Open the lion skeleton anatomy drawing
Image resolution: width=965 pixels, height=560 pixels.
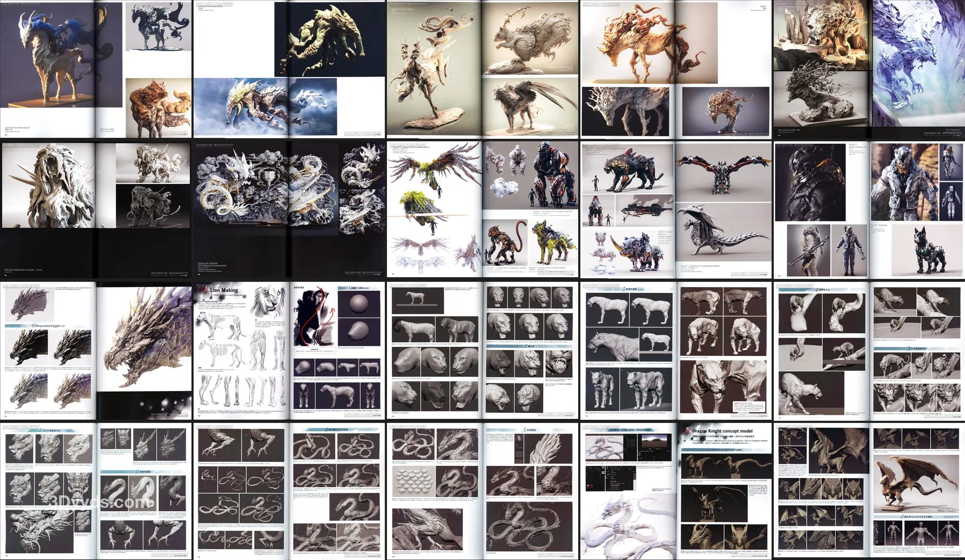click(220, 352)
